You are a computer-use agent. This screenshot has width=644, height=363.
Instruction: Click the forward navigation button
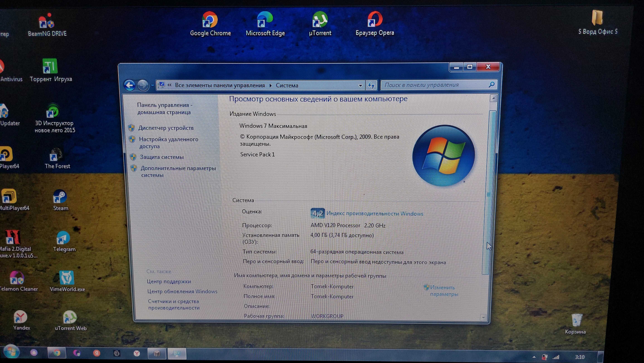pyautogui.click(x=143, y=85)
